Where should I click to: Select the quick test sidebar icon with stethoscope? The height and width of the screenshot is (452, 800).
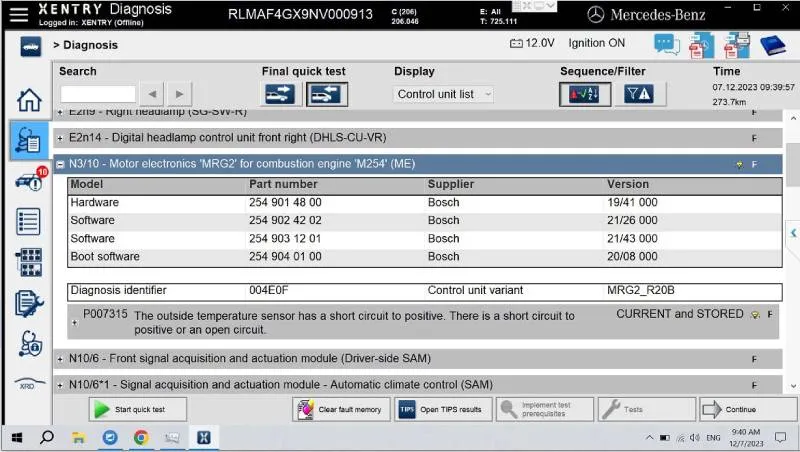click(x=28, y=140)
